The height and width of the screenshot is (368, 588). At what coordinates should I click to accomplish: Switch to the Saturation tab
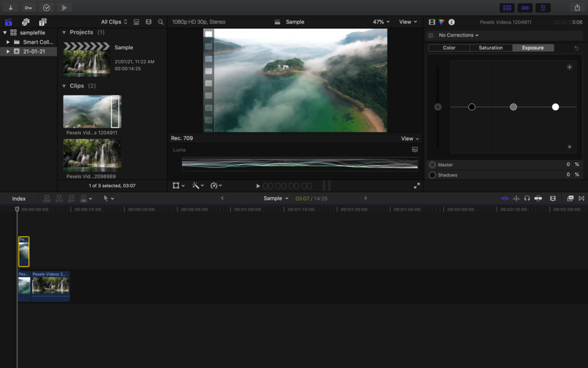pyautogui.click(x=490, y=48)
